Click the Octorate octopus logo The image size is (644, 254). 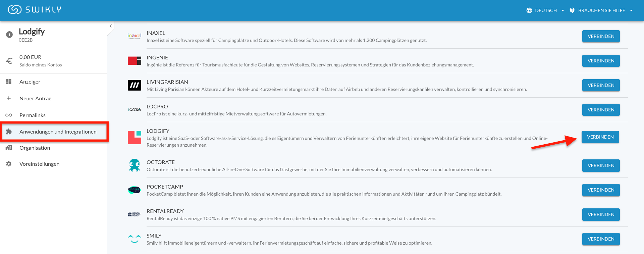(135, 165)
